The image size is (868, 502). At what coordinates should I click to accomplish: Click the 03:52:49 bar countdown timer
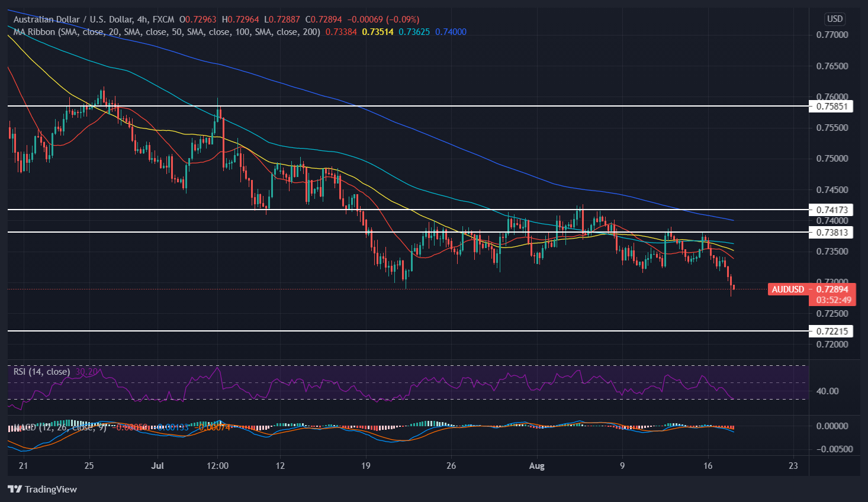[834, 300]
